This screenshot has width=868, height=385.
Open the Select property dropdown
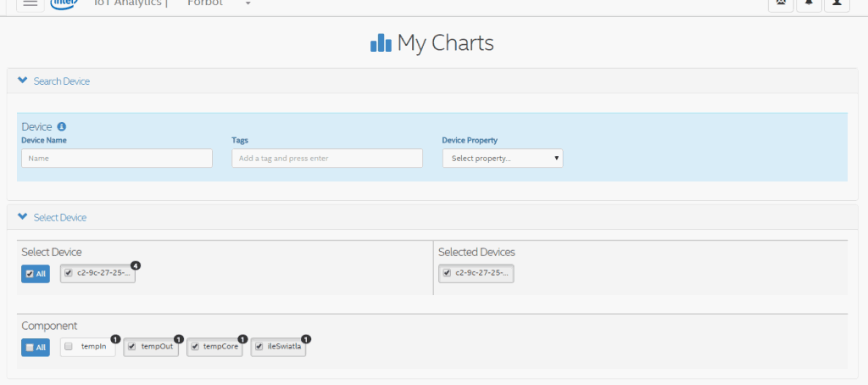coord(503,159)
